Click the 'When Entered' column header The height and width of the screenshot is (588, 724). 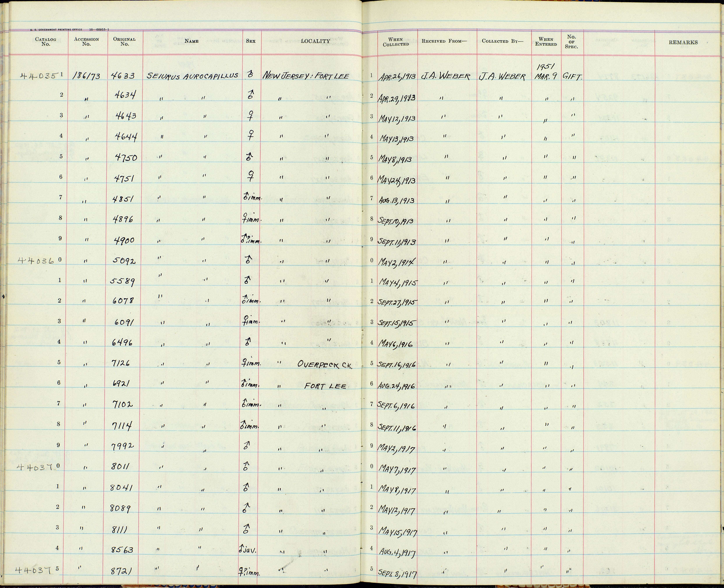click(546, 42)
